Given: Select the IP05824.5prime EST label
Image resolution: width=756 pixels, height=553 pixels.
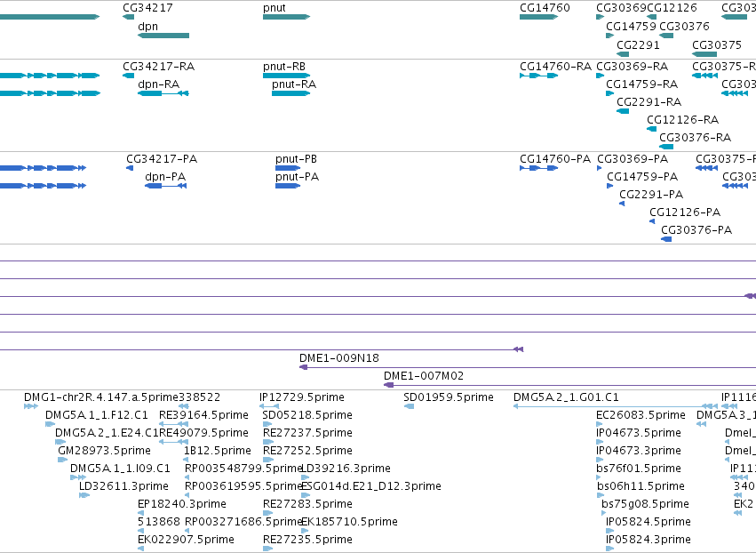Looking at the screenshot, I should (649, 522).
